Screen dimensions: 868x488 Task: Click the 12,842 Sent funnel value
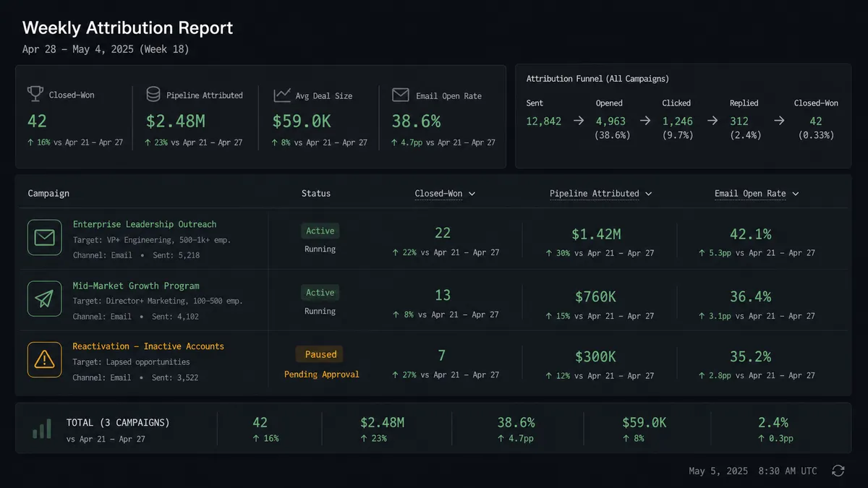[544, 121]
